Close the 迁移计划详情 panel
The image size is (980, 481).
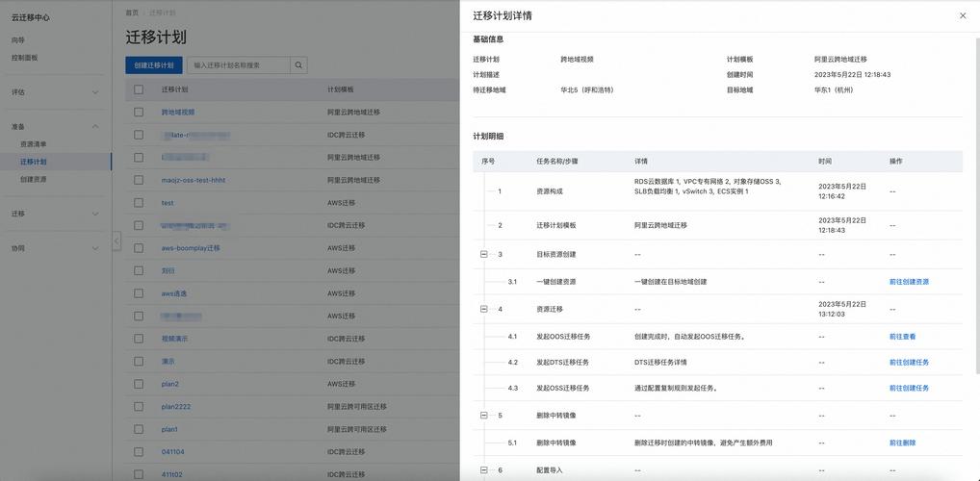(963, 16)
